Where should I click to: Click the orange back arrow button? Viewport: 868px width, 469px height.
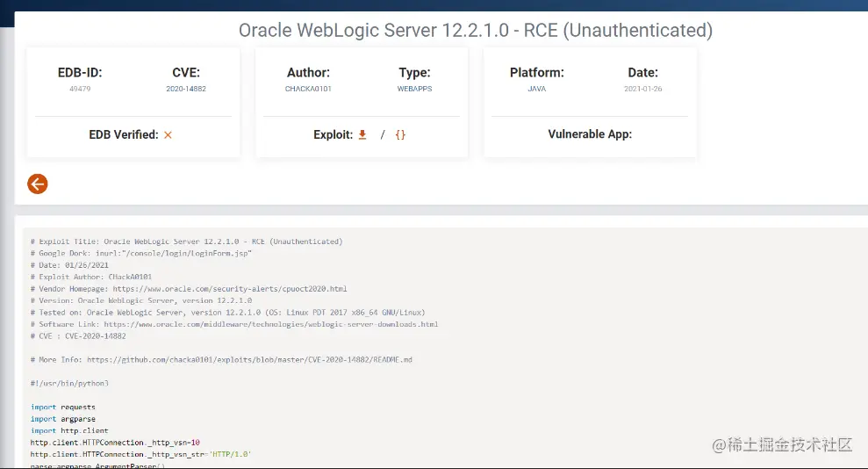[38, 184]
